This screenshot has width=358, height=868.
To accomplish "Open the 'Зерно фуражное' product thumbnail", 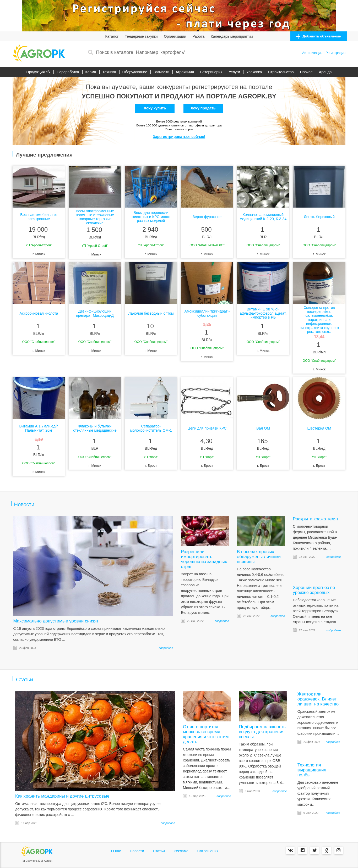I will [207, 187].
